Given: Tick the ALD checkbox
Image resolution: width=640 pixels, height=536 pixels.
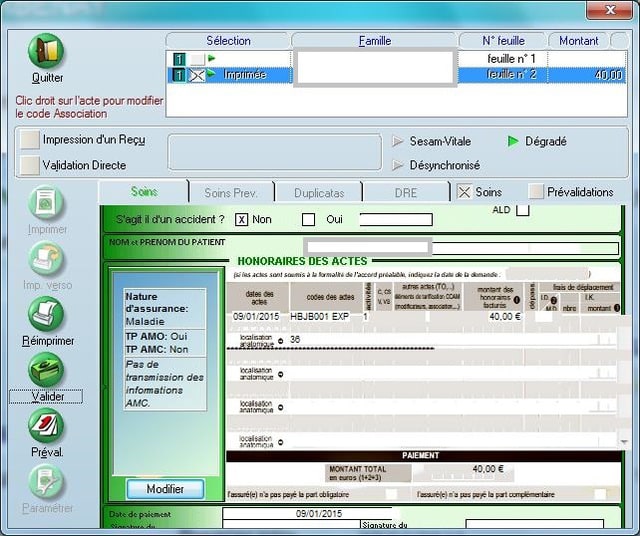Looking at the screenshot, I should click(x=523, y=210).
